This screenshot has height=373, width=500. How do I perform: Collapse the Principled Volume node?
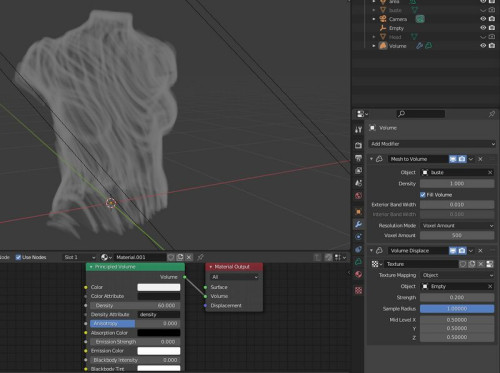(91, 267)
